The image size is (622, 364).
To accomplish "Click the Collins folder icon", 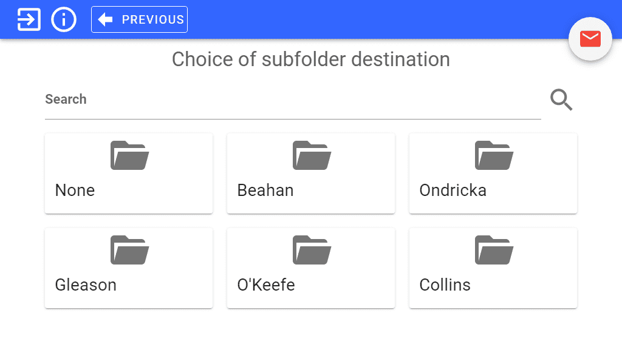I will coord(494,250).
